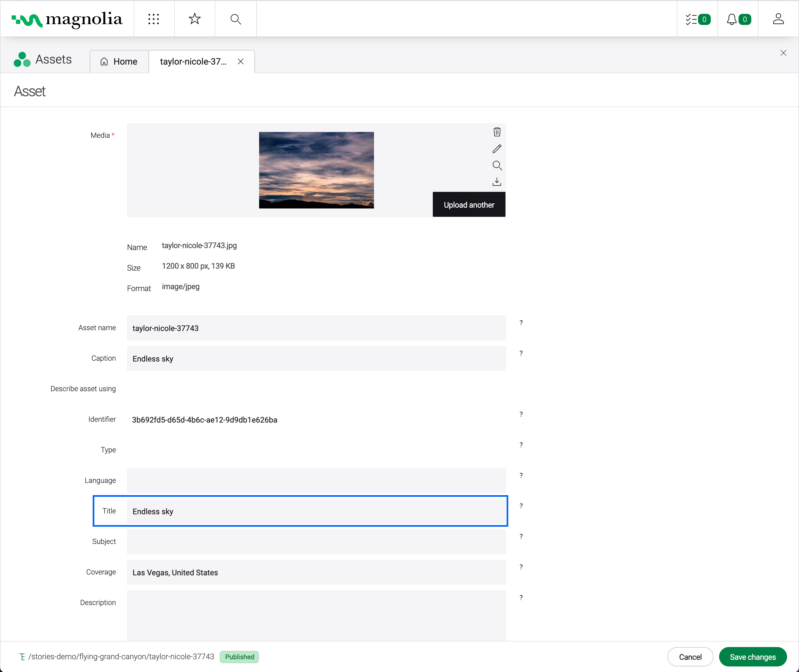Click the Description text area
Viewport: 799px width, 672px height.
pos(316,616)
